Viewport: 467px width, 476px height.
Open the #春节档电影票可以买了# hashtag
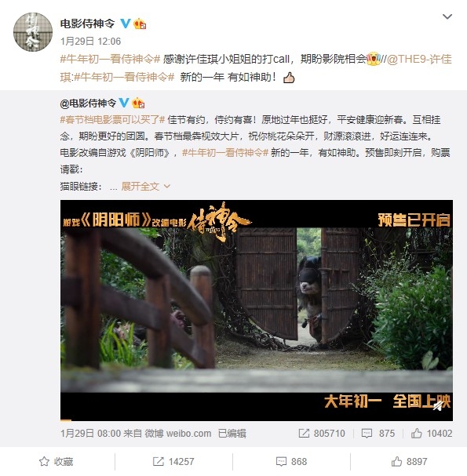coord(112,120)
